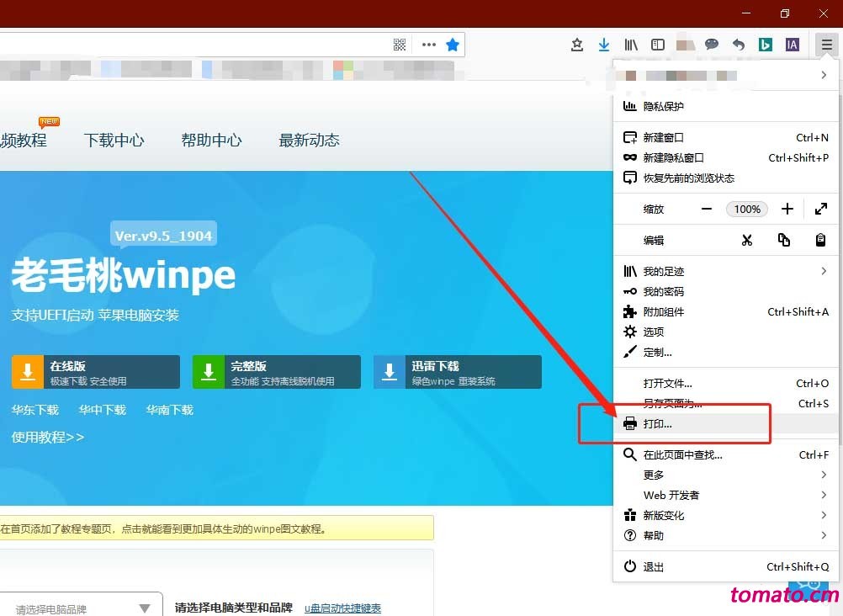Open the Firefox hamburger menu button
Viewport: 843px width, 616px height.
[826, 45]
